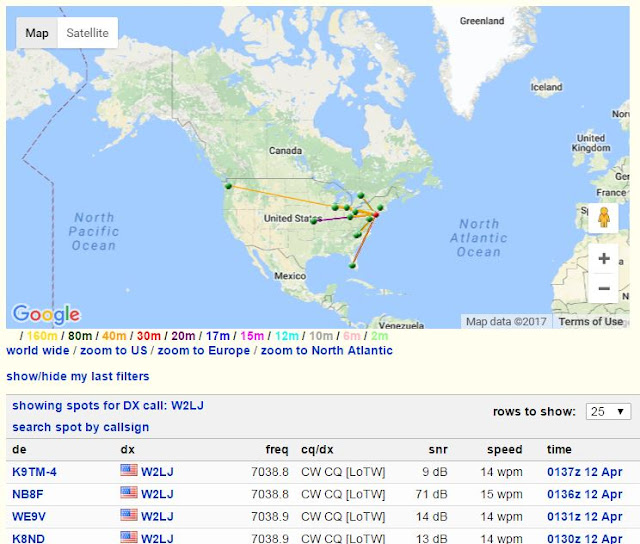Zoom in using the map plus button

point(604,258)
